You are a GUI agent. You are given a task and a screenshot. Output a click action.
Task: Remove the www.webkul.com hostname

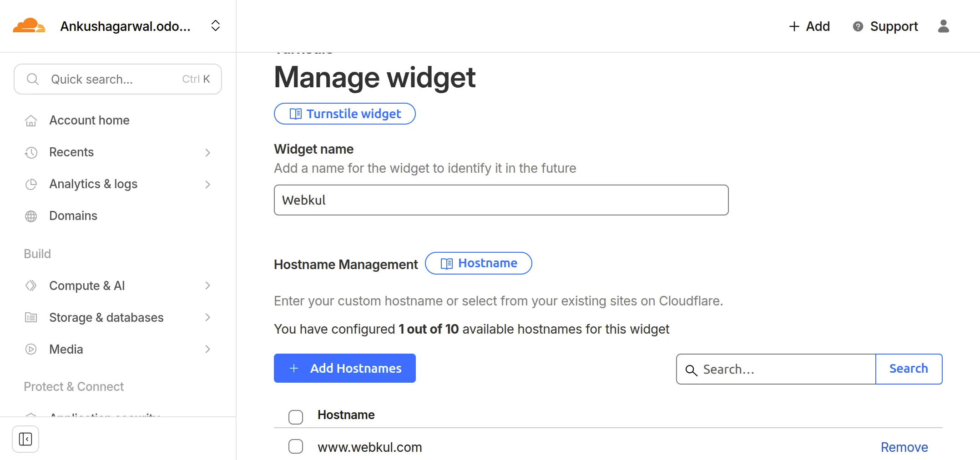[904, 447]
